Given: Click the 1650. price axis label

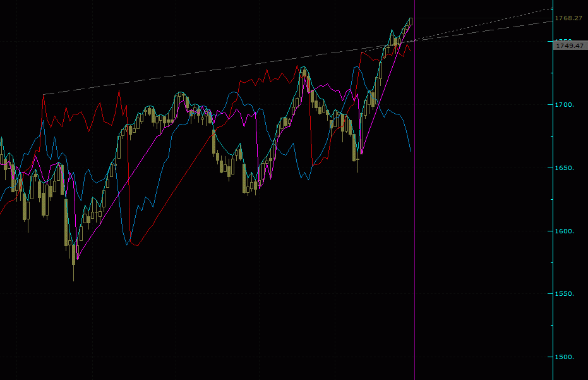Looking at the screenshot, I should (x=565, y=168).
